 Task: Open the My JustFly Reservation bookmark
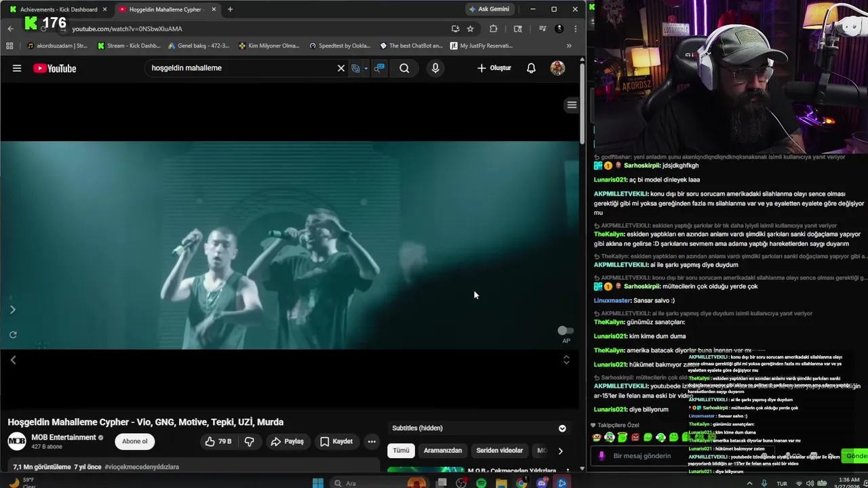pos(481,46)
